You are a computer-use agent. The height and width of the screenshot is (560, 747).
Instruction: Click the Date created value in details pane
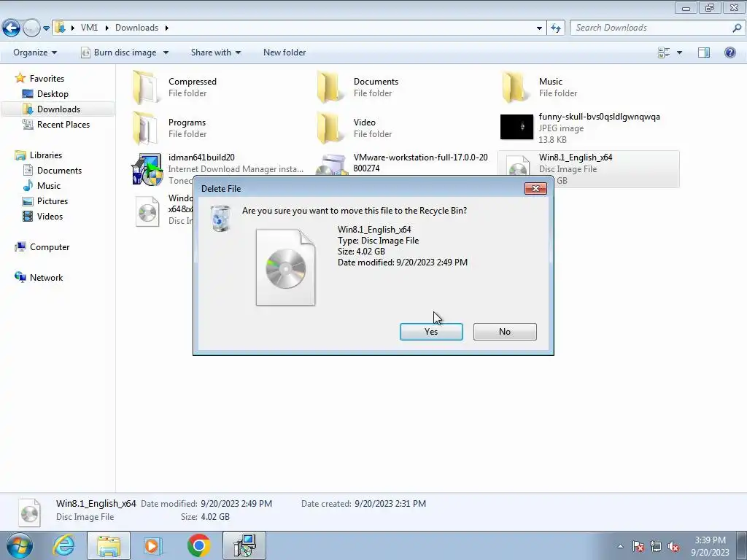[x=390, y=503]
